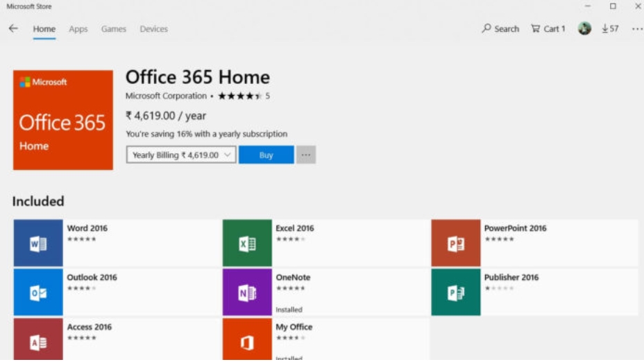Open the user profile avatar
Screen dimensions: 644x362
[x=584, y=28]
